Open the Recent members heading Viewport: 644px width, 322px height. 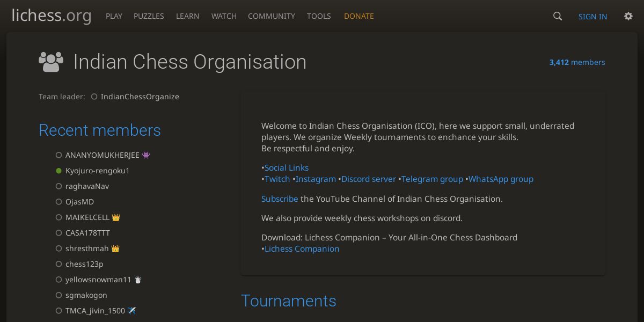point(100,130)
